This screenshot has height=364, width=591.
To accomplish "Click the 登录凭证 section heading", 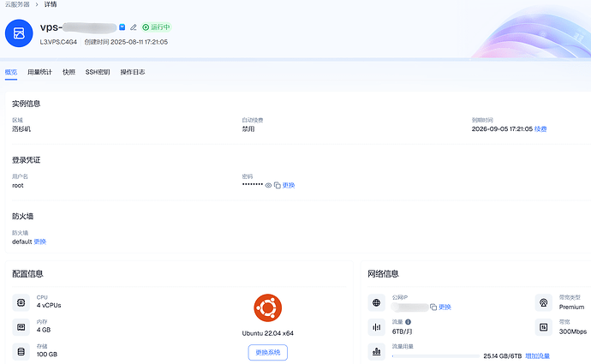I will click(26, 160).
